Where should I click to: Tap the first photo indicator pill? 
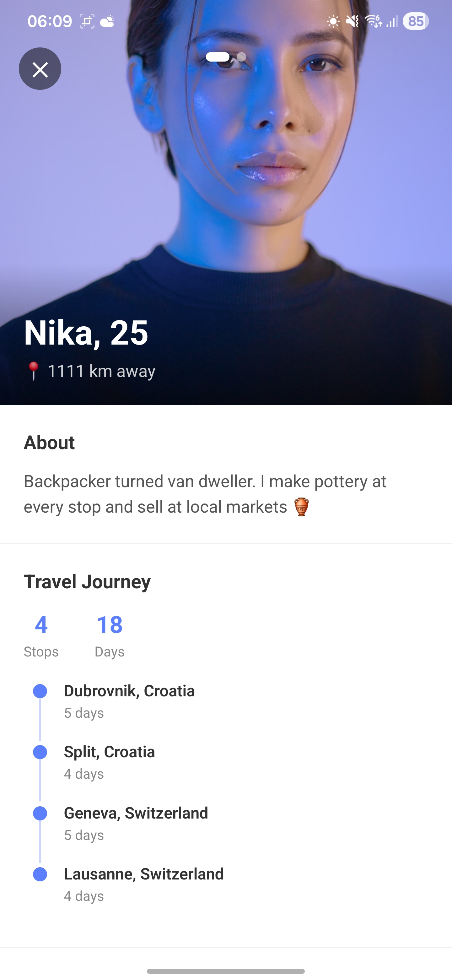(218, 57)
